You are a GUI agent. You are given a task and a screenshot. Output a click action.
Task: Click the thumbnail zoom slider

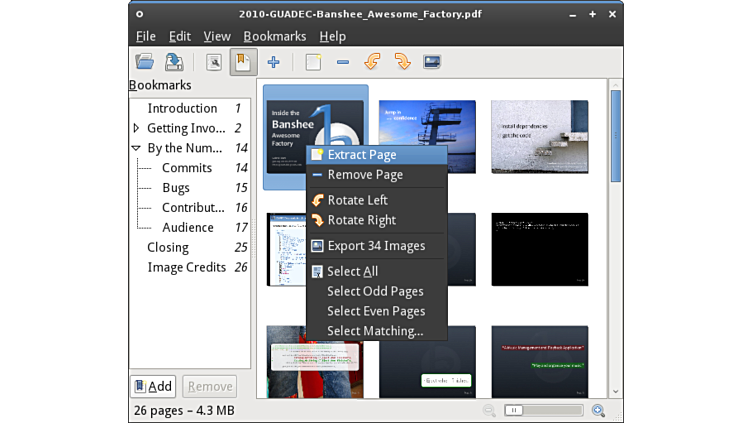pos(543,410)
